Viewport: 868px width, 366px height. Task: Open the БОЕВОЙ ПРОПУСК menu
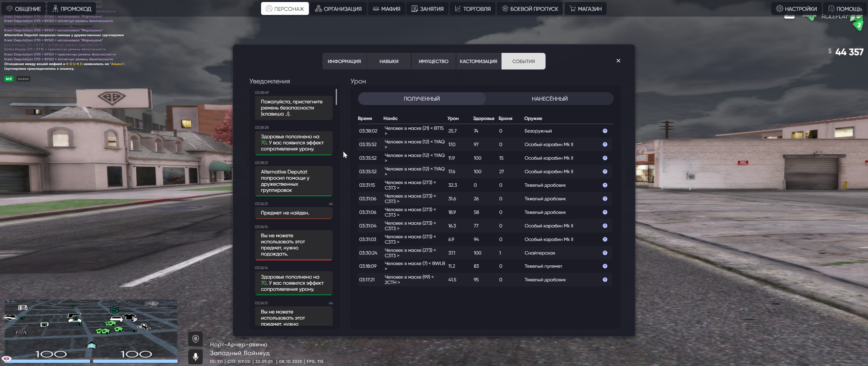tap(530, 9)
